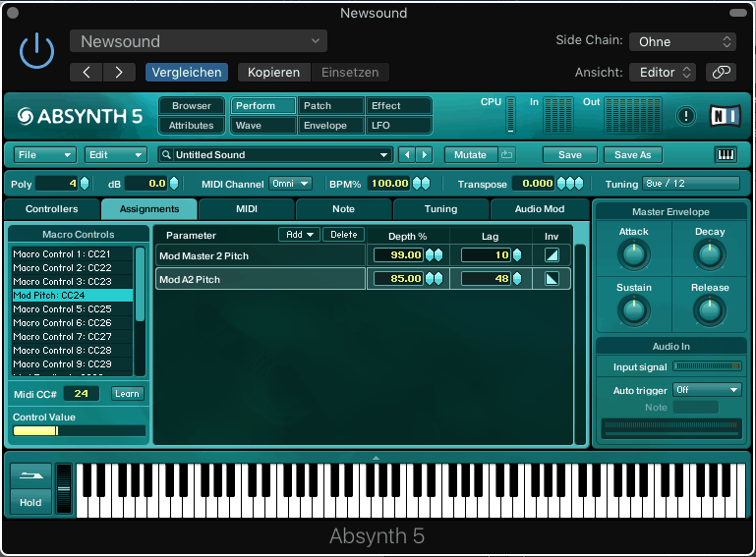Screen dimensions: 756x557
Task: Click the plugin power bypass icon
Action: coord(37,51)
